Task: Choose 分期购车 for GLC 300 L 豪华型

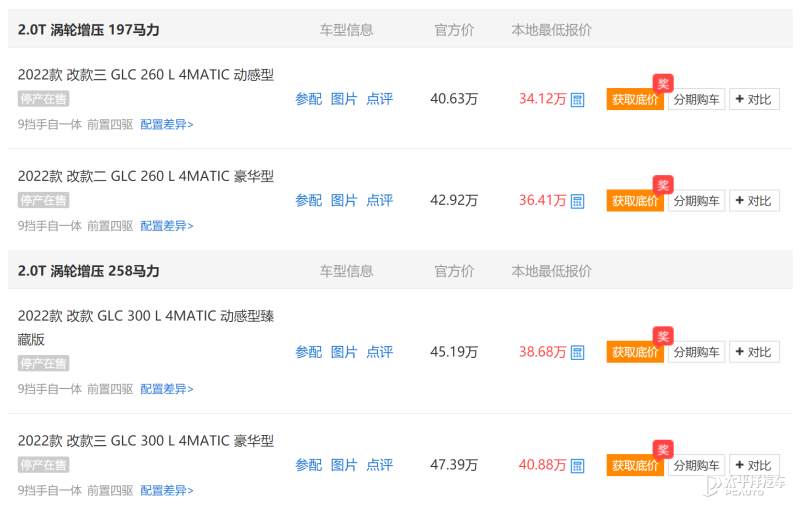Action: (x=696, y=466)
